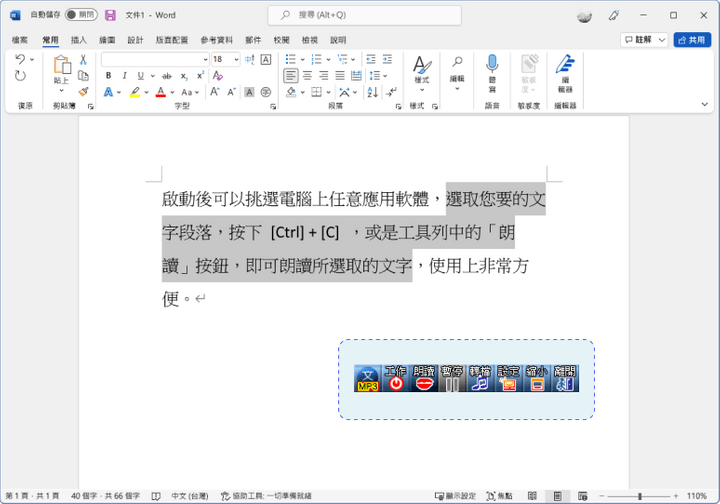Click the 共用 (Share) button

point(692,40)
